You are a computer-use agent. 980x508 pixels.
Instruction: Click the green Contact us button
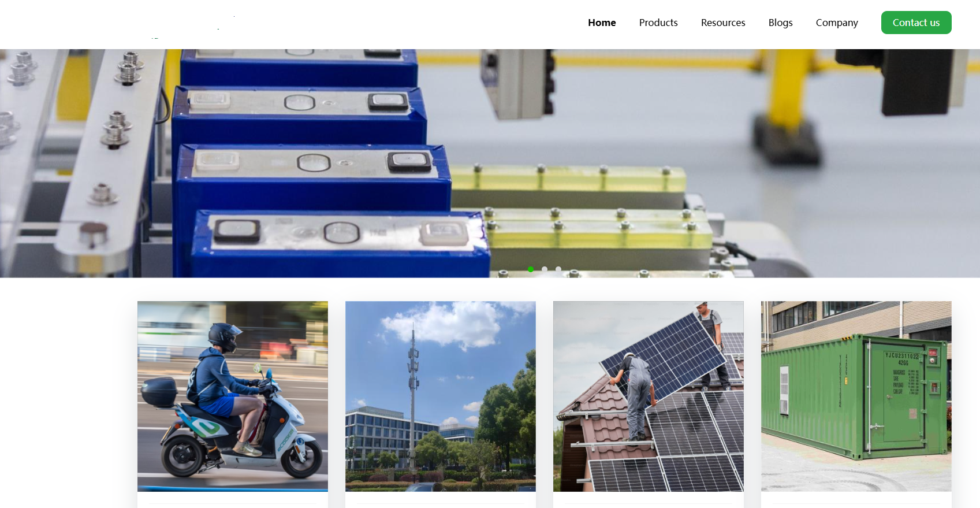916,23
